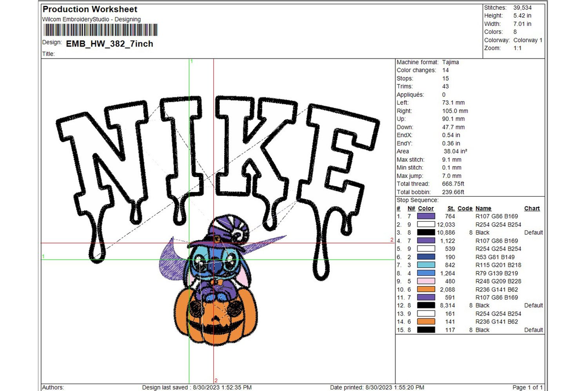Click the stitch count 1,122 in stop 4
This screenshot has height=391, width=588.
click(x=448, y=241)
